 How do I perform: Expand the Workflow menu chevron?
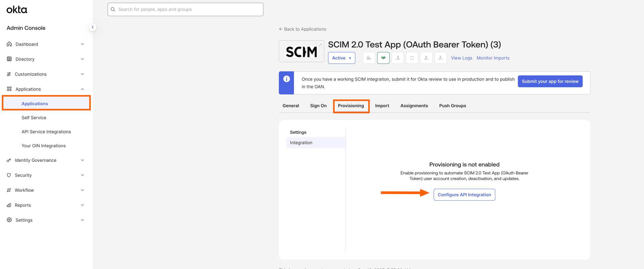82,190
